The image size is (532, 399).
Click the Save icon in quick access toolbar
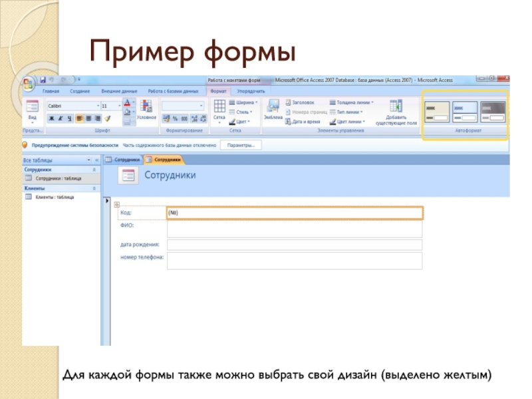point(42,80)
